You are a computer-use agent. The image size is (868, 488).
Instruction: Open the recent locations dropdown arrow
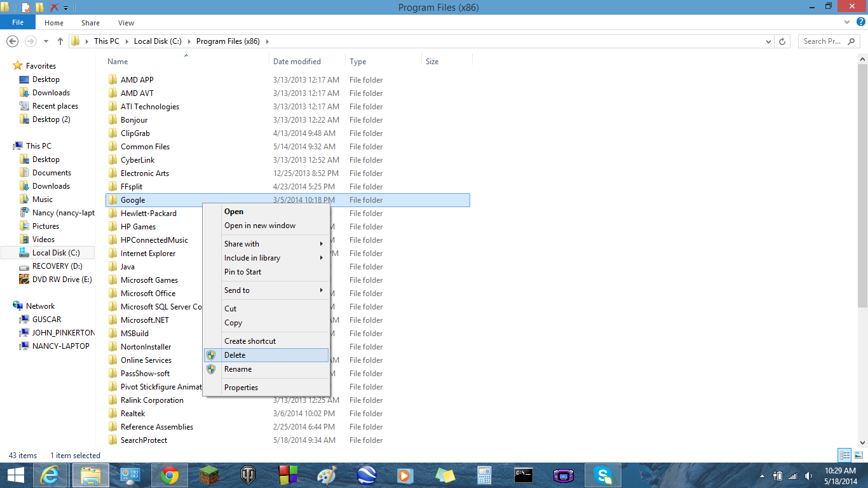pos(46,41)
